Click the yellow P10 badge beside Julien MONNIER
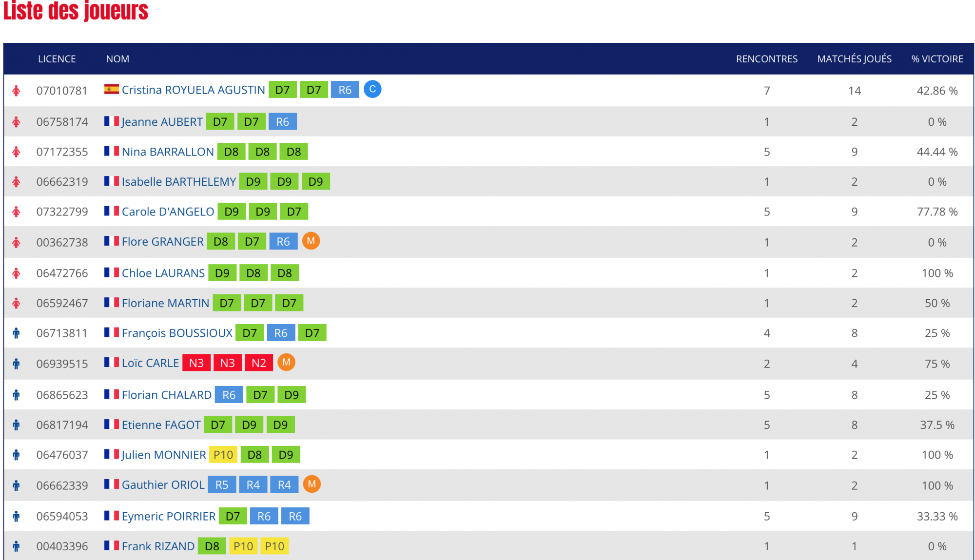 (223, 455)
